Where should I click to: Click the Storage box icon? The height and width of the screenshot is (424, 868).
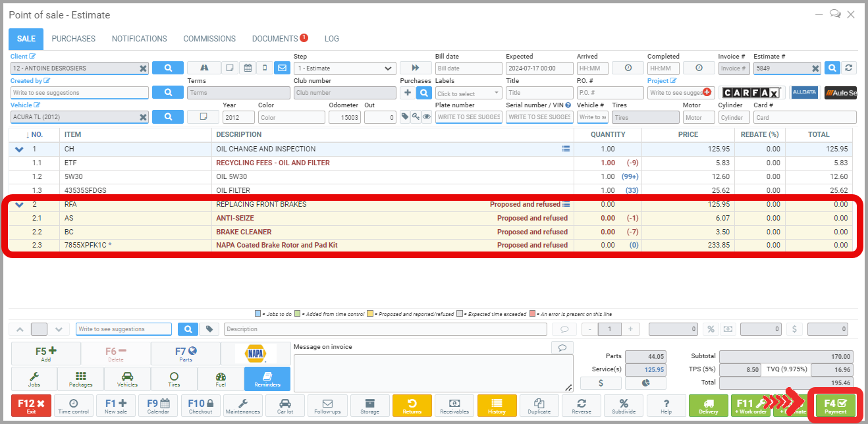pyautogui.click(x=369, y=406)
